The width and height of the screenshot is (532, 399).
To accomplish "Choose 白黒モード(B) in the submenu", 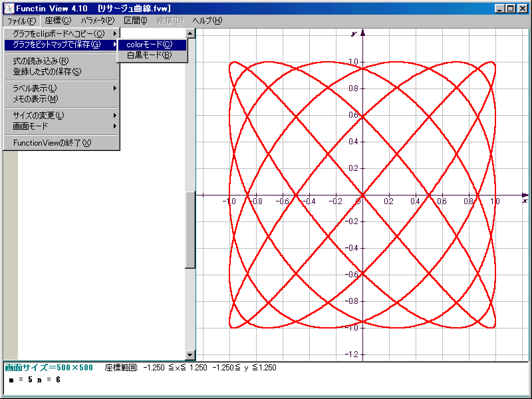I will (152, 55).
